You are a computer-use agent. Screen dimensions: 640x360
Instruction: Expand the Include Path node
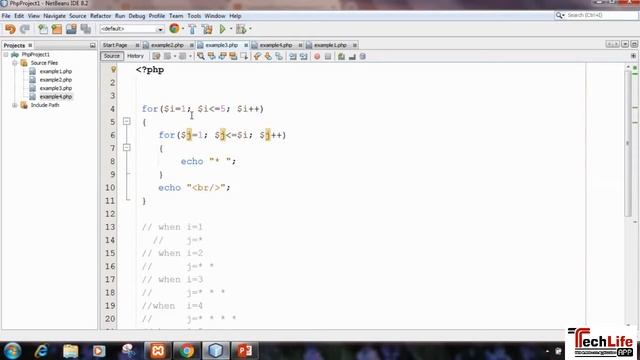point(15,105)
